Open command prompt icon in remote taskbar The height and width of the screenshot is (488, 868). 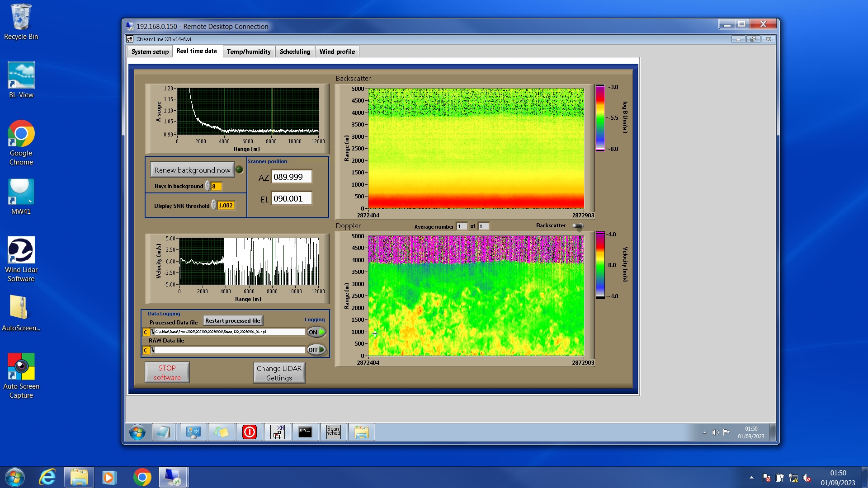(x=305, y=432)
